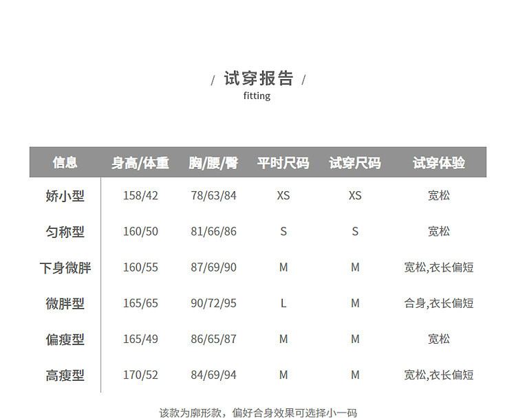The image size is (516, 420).
Task: Select the 试穿尺码 column header
Action: coord(354,163)
